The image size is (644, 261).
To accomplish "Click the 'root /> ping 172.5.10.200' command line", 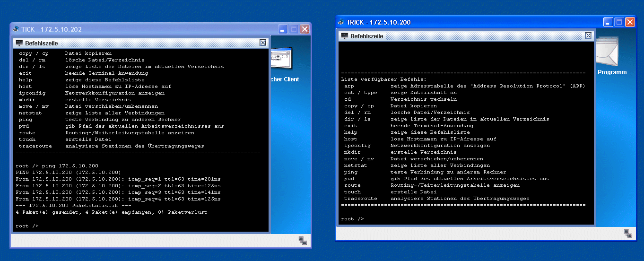I will point(57,166).
